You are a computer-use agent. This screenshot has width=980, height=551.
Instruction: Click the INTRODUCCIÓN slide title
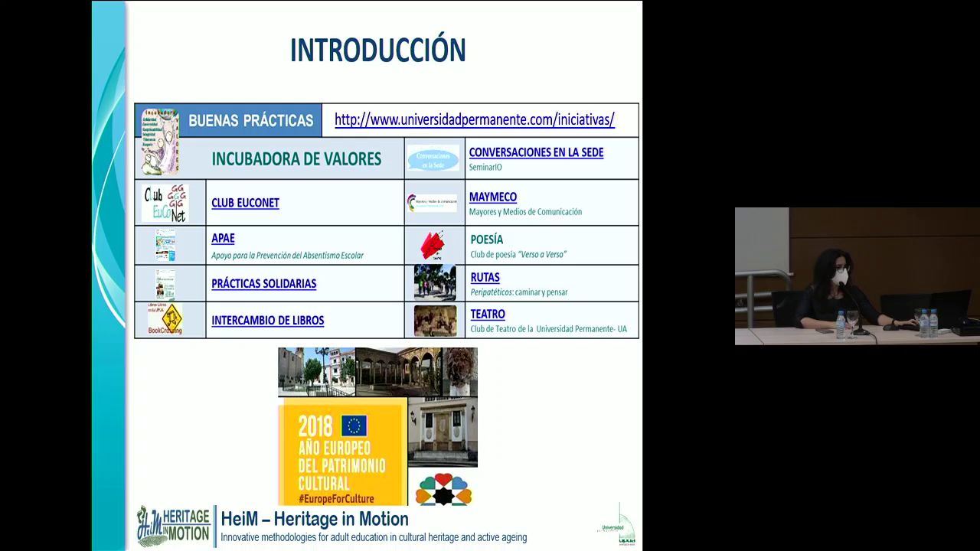click(377, 51)
